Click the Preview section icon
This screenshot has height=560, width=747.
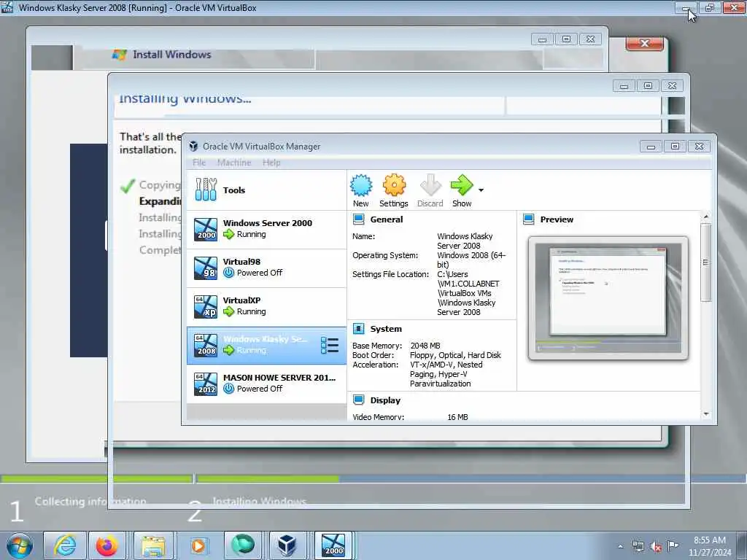pyautogui.click(x=528, y=219)
